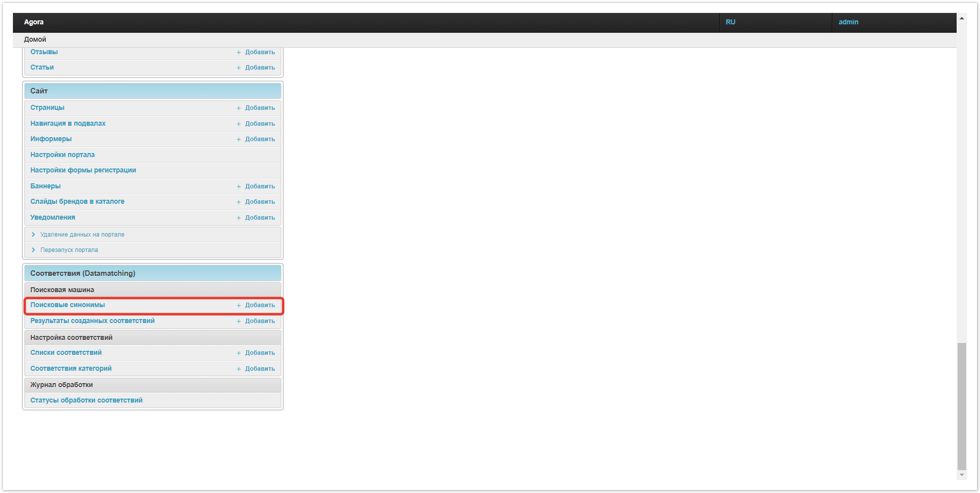
Task: Open Результаты созданных соответствий list
Action: 92,321
